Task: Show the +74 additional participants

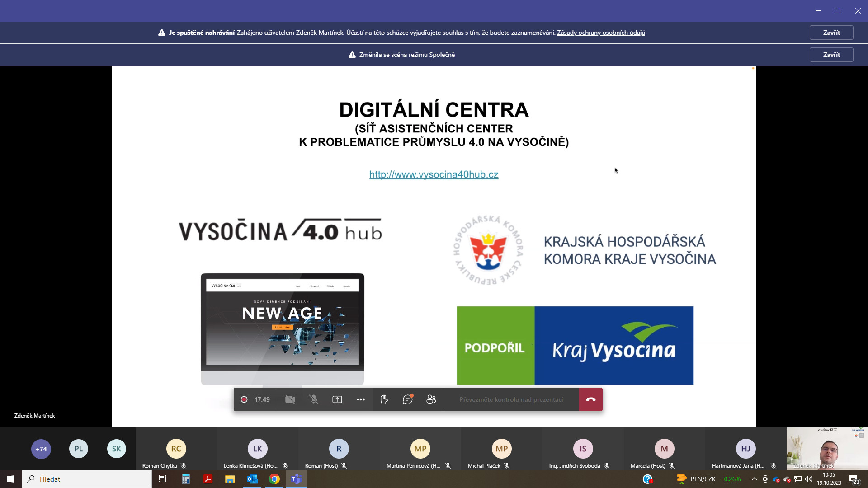Action: (x=41, y=449)
